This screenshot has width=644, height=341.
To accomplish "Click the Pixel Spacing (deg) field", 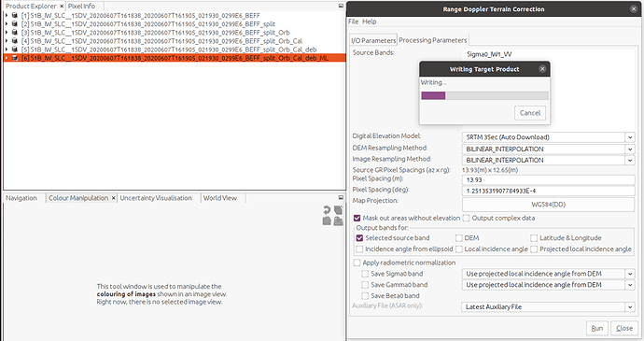I will tap(548, 191).
